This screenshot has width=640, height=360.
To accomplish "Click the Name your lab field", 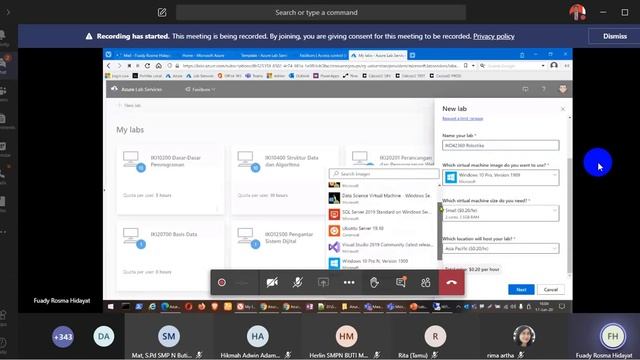I will [500, 145].
